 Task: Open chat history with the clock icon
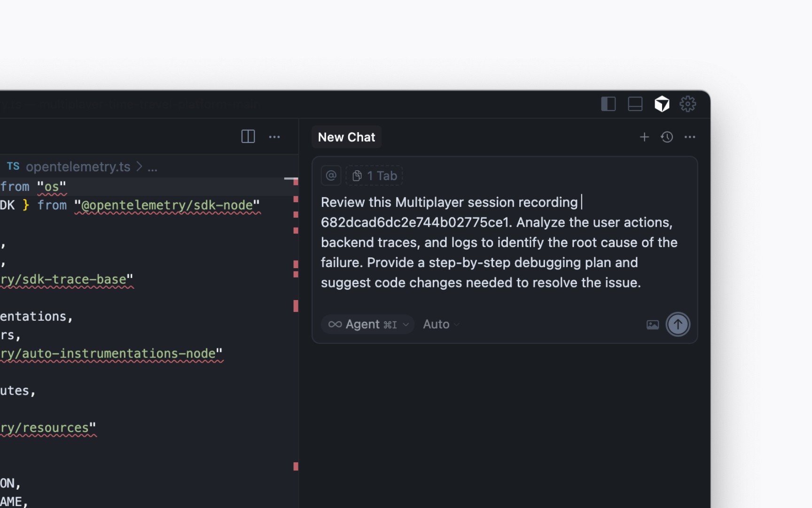pyautogui.click(x=667, y=137)
